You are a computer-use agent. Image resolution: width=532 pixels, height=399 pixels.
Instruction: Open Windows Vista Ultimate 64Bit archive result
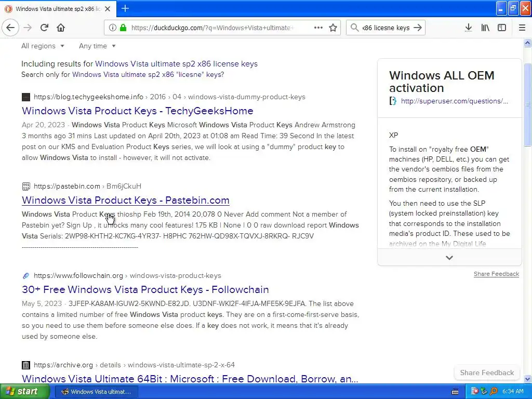(190, 379)
